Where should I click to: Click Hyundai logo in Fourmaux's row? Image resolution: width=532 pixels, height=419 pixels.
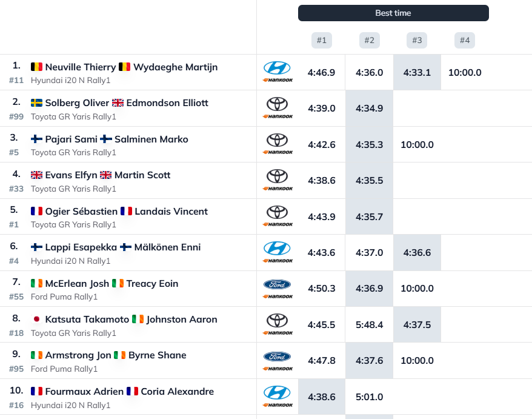[x=278, y=392]
